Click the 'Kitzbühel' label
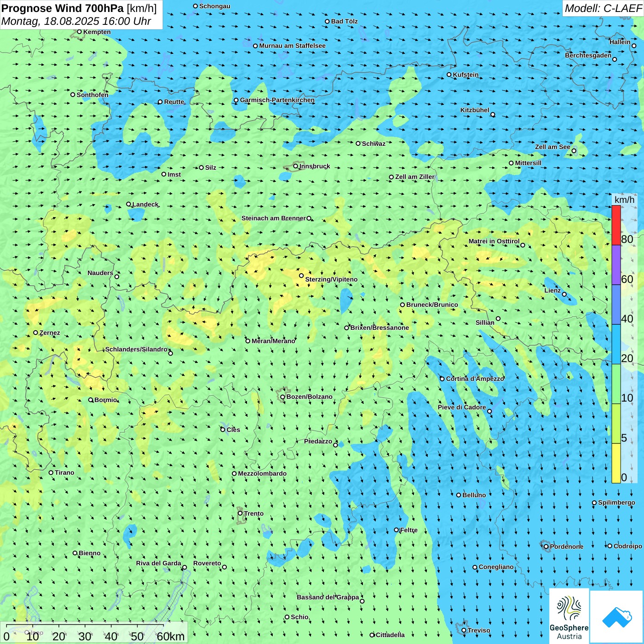The width and height of the screenshot is (644, 644). tap(475, 110)
